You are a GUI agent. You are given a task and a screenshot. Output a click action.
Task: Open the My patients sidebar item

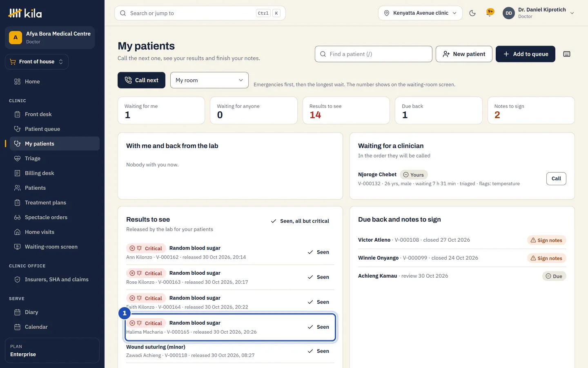click(55, 144)
